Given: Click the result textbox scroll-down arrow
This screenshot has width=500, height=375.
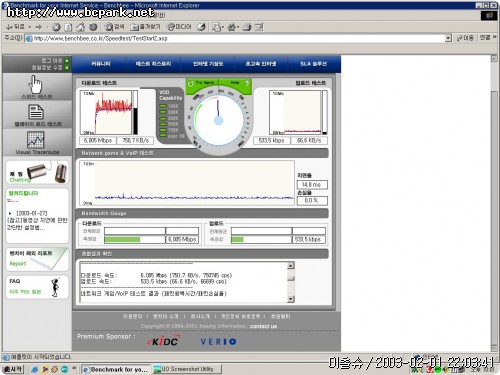Looking at the screenshot, I should [291, 299].
